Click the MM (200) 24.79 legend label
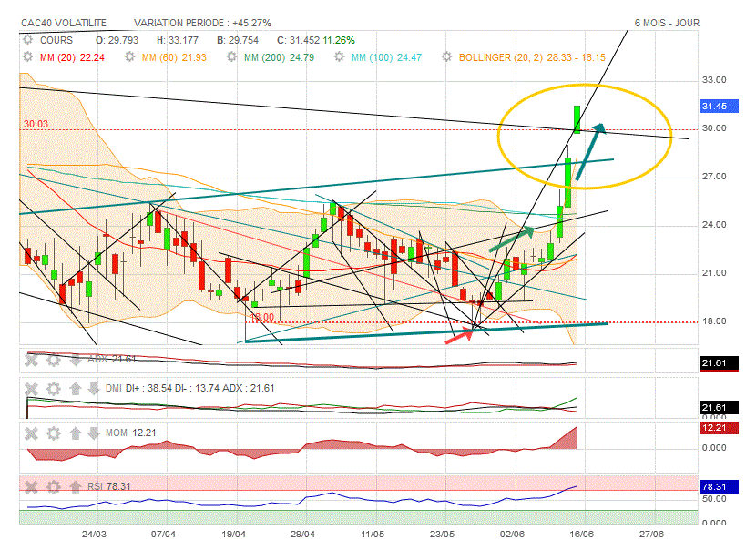756x550 pixels. (x=279, y=58)
